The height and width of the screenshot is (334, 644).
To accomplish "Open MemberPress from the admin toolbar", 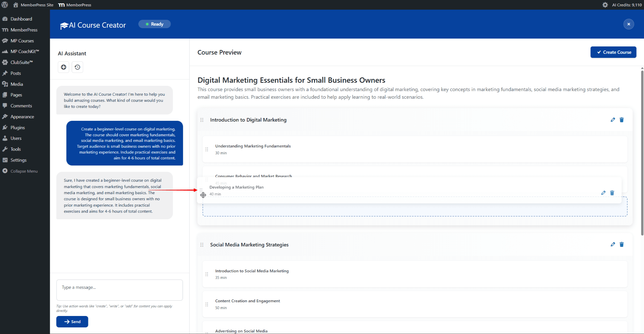I will pyautogui.click(x=75, y=5).
